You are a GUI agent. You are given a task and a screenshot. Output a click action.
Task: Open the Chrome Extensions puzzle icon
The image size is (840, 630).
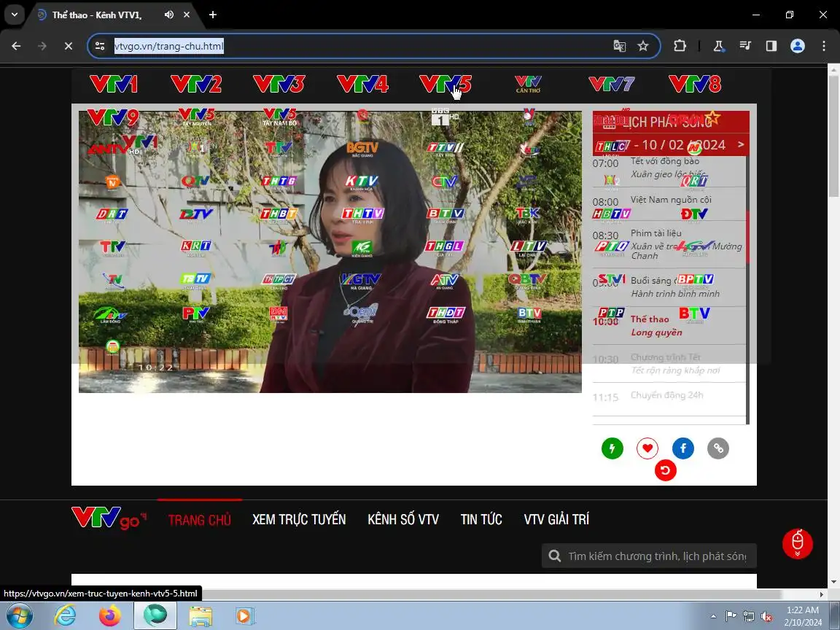[680, 46]
